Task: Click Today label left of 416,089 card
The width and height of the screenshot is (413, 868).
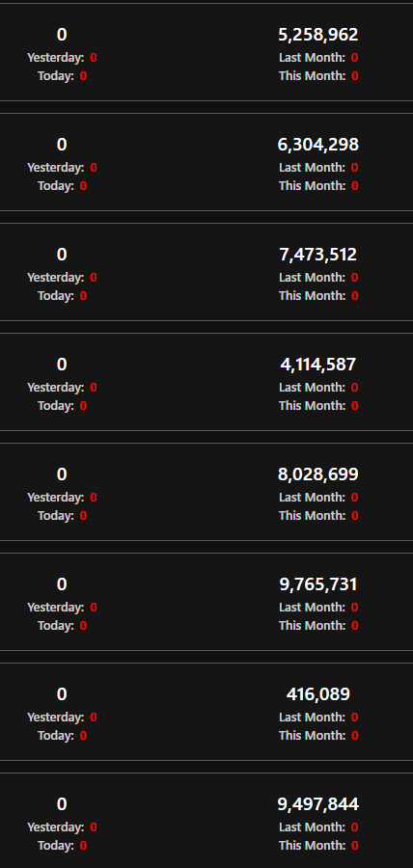Action: point(56,735)
